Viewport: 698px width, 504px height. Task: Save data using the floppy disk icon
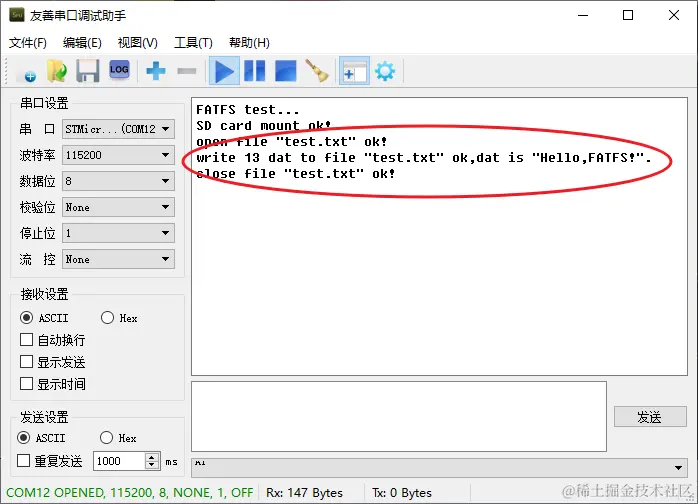[x=88, y=71]
